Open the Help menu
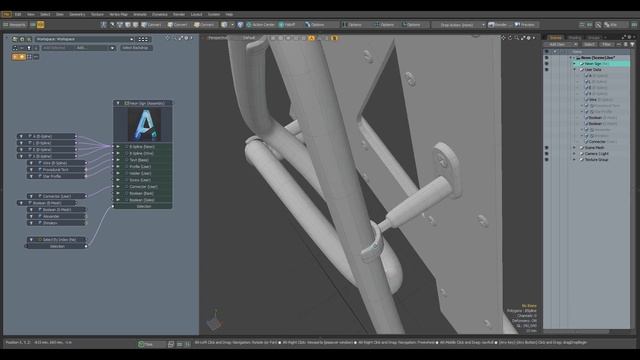The width and height of the screenshot is (640, 360). pyautogui.click(x=229, y=14)
